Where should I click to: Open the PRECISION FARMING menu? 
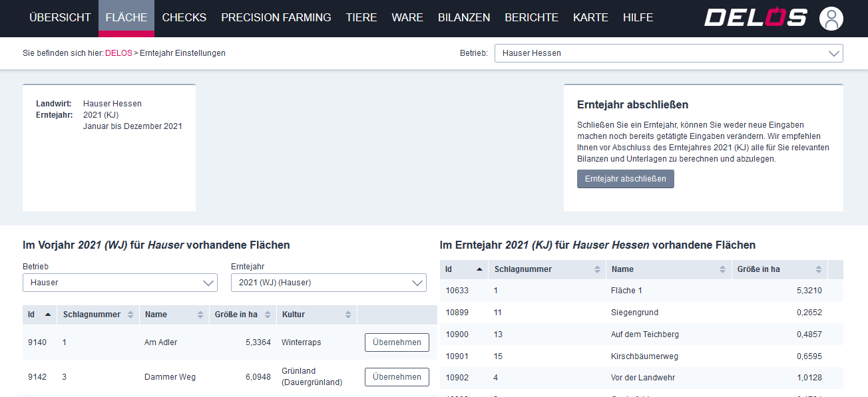[276, 18]
